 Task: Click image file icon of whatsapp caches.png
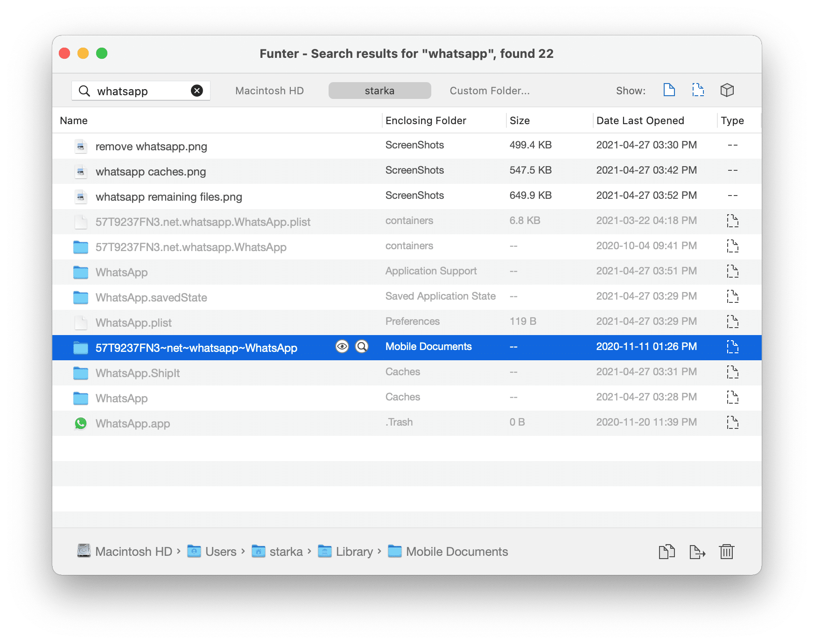(x=81, y=172)
